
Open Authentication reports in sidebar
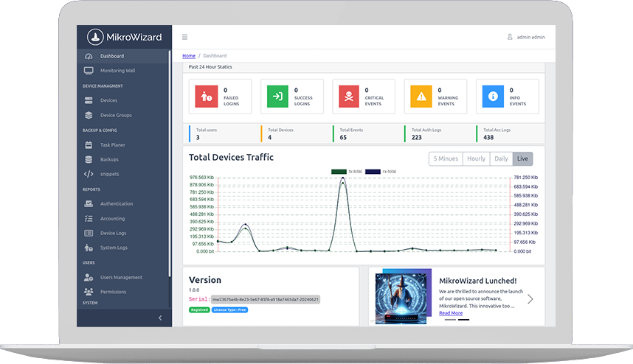[117, 203]
